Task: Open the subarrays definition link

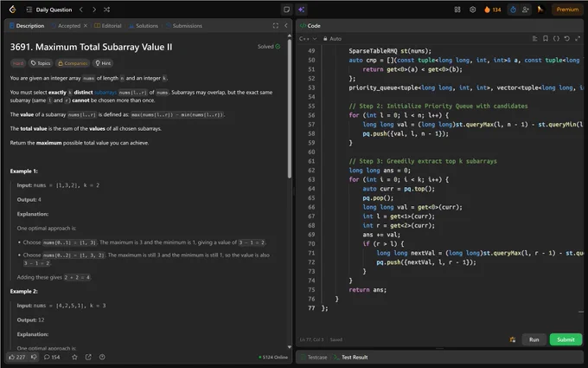Action: [105, 93]
